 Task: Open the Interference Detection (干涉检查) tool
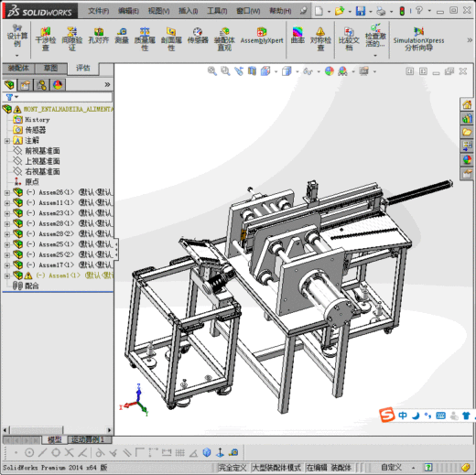pos(46,38)
